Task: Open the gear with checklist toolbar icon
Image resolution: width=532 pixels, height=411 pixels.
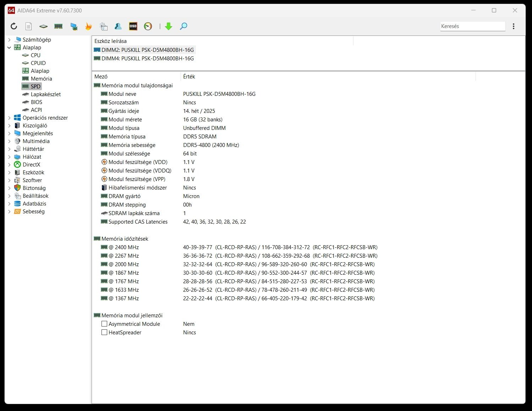Action: [x=103, y=26]
